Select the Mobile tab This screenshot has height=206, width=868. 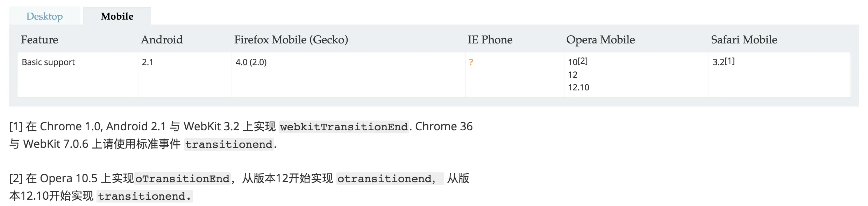(x=117, y=16)
